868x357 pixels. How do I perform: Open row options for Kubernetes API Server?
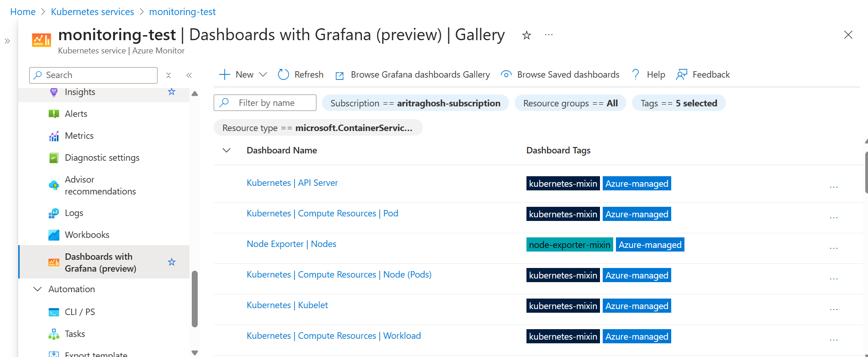834,187
